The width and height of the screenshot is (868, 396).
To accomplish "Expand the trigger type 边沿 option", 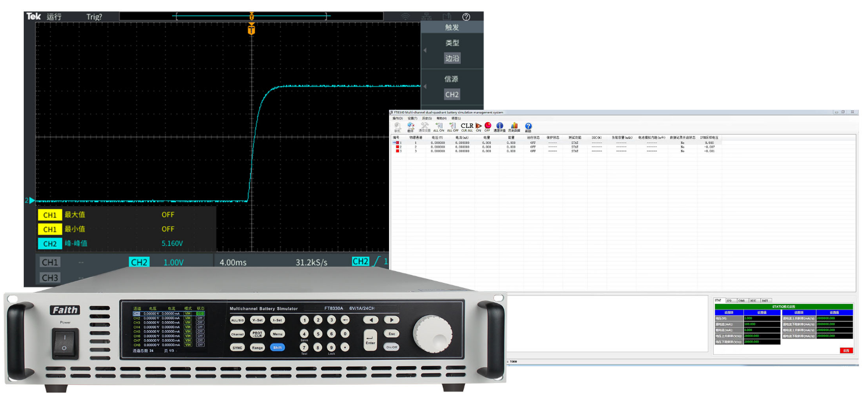I will pos(452,58).
